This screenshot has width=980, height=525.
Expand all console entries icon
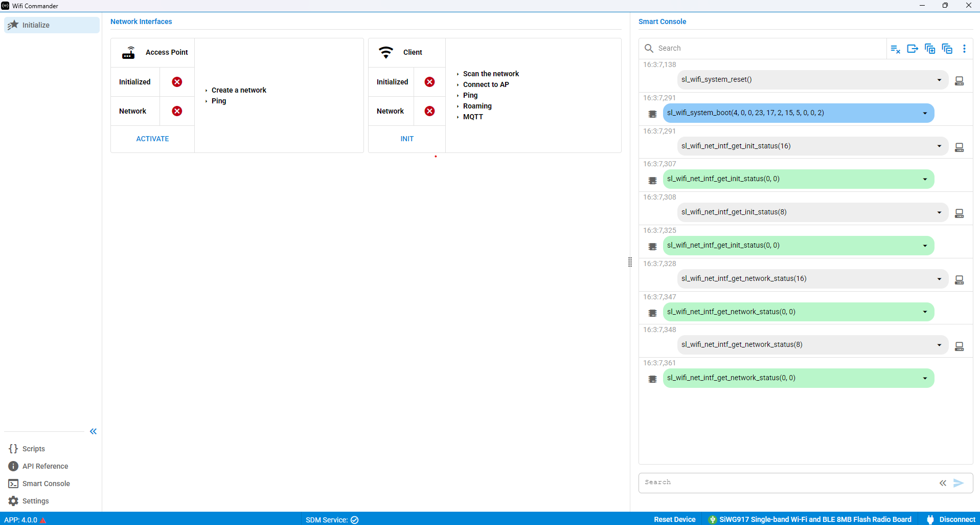[930, 49]
